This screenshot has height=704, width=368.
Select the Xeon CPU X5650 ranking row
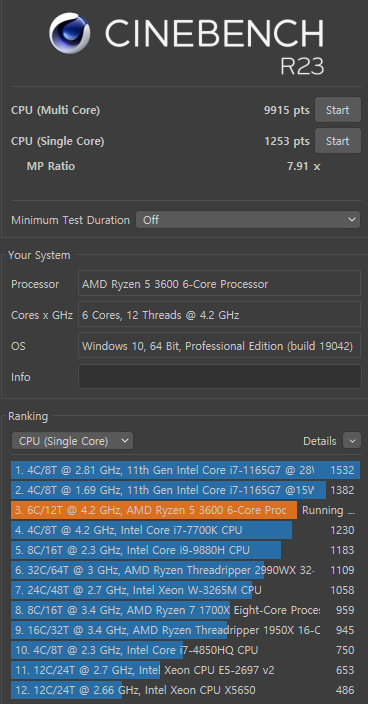tap(185, 690)
